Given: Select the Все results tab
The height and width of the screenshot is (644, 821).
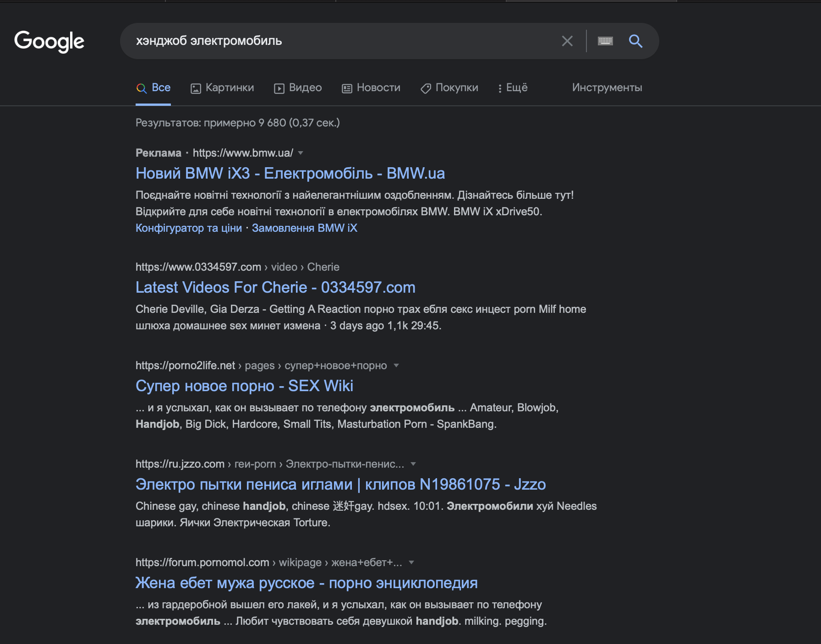Looking at the screenshot, I should (153, 88).
